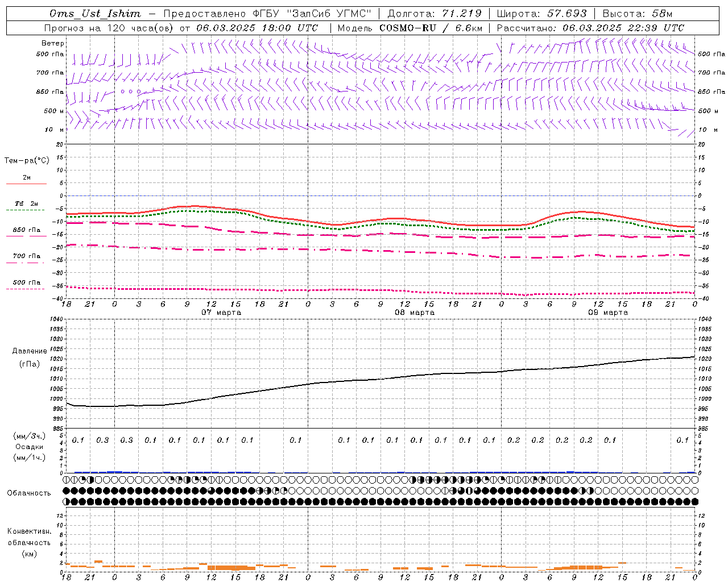Viewport: 728px width, 582px height.
Task: Click the "2м" temperature legend entry
Action: pyautogui.click(x=27, y=177)
